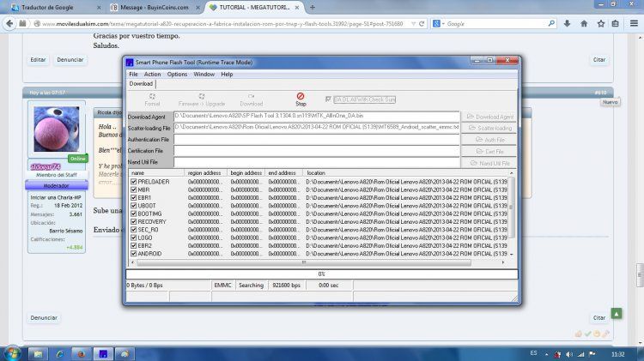Open the File menu

(x=133, y=75)
